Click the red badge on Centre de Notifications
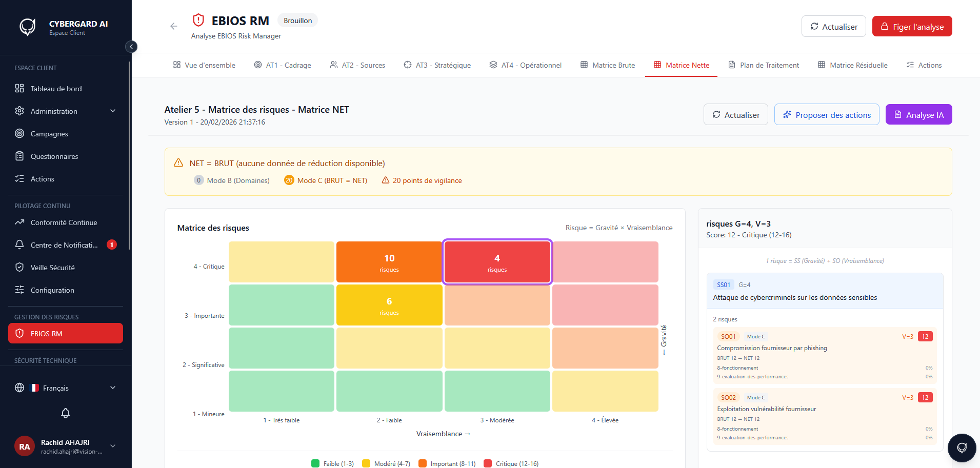This screenshot has width=980, height=468. 112,245
